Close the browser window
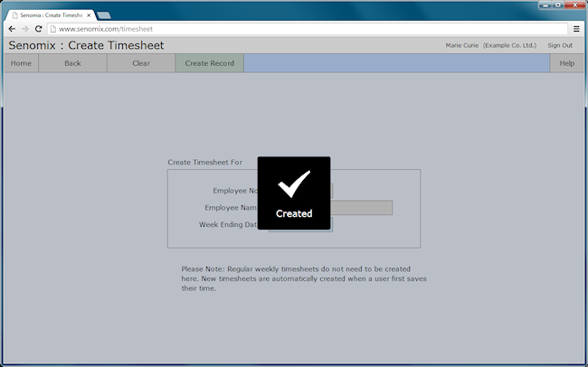The height and width of the screenshot is (367, 588). click(574, 5)
